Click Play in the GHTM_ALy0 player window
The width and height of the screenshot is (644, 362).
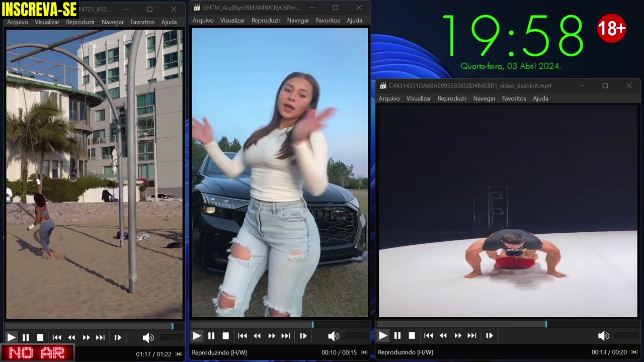[197, 335]
